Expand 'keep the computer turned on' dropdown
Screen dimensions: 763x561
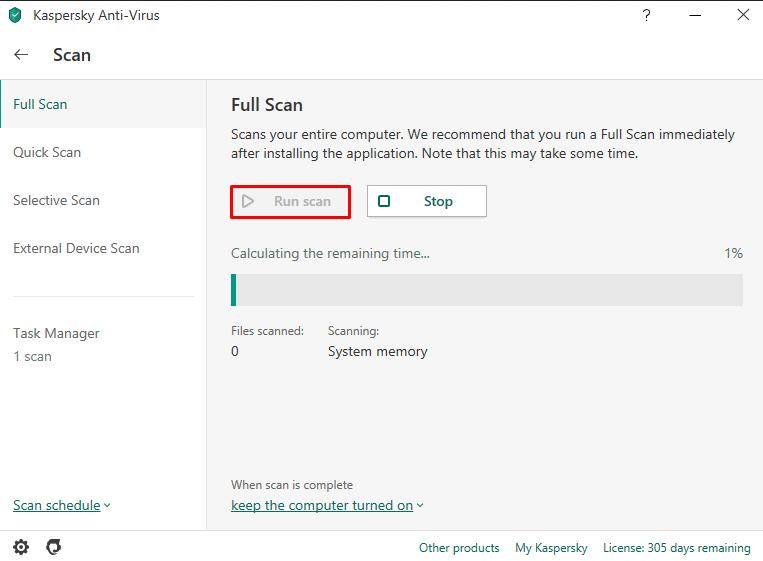tap(327, 506)
